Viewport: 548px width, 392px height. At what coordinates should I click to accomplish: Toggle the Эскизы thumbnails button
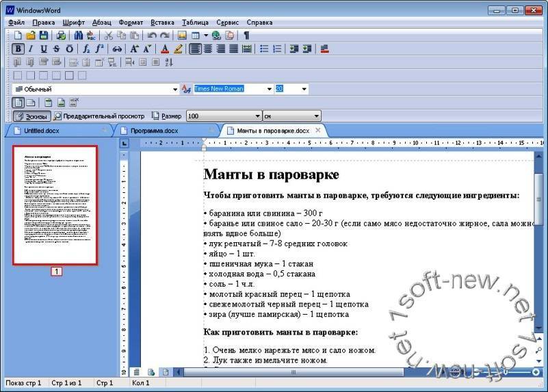[x=31, y=116]
